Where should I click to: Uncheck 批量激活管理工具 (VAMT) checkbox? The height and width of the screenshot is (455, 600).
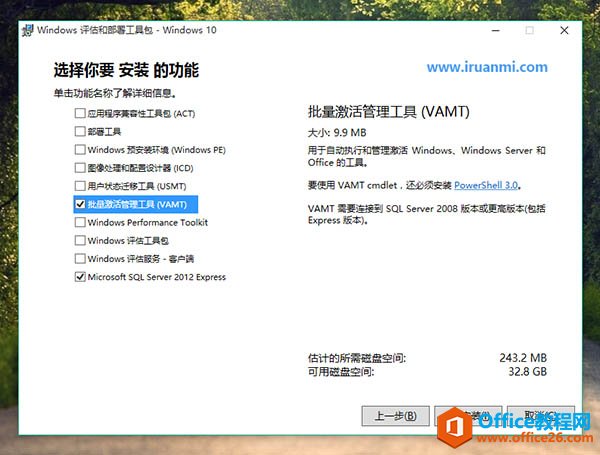(x=80, y=204)
